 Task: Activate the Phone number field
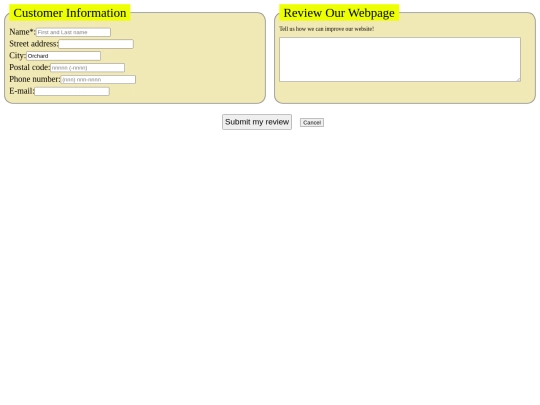click(98, 80)
